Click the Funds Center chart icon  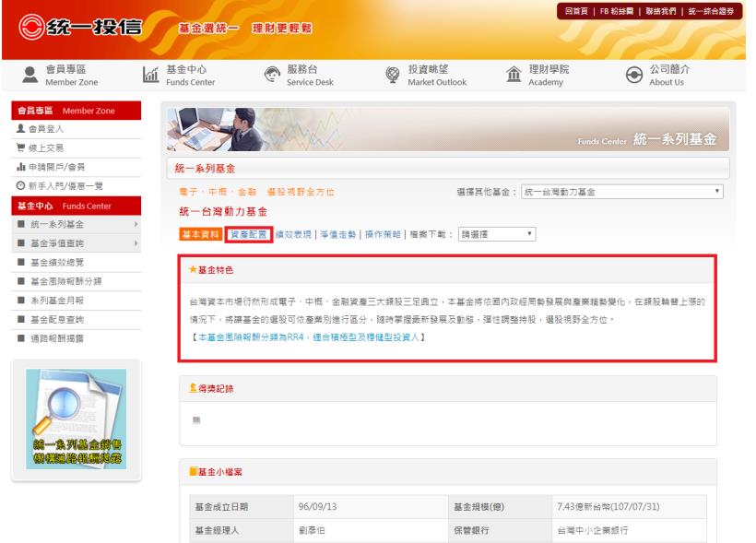151,76
